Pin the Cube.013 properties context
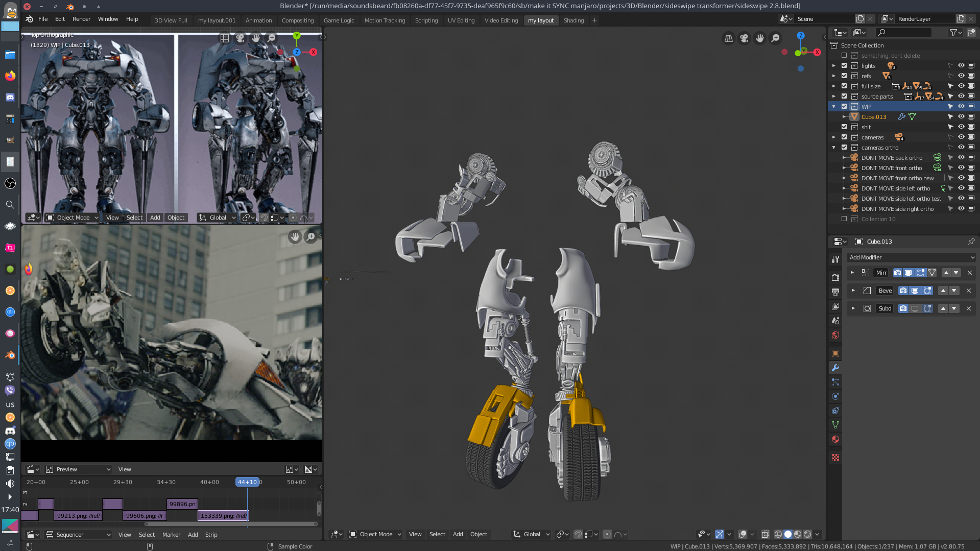 point(971,242)
